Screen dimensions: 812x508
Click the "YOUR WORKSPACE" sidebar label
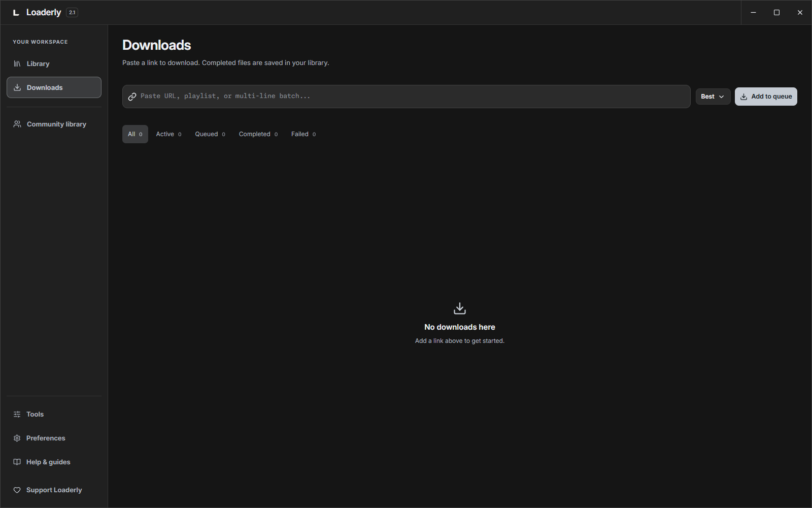point(40,42)
